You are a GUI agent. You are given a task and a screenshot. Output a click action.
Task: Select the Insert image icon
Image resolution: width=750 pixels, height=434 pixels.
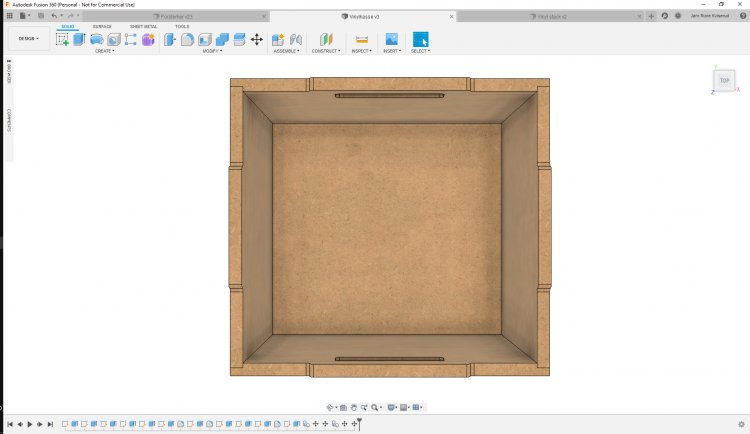point(391,39)
